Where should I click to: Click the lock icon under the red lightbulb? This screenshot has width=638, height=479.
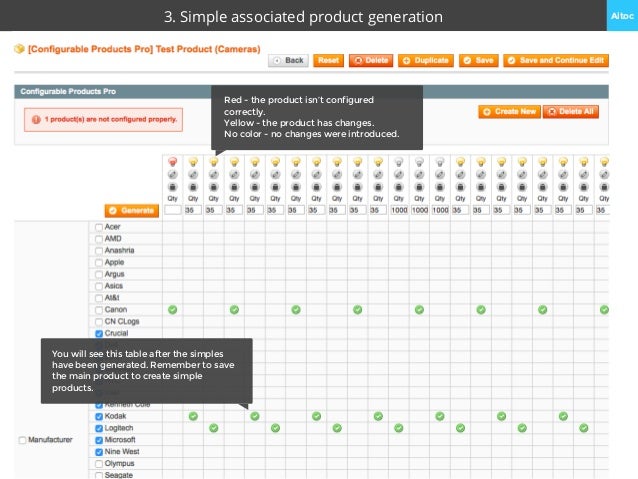tap(172, 186)
